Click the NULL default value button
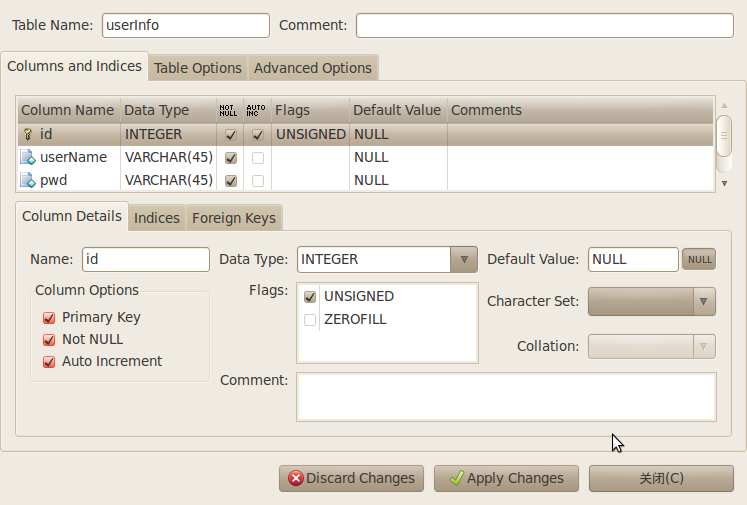Image resolution: width=747 pixels, height=505 pixels. click(x=699, y=259)
